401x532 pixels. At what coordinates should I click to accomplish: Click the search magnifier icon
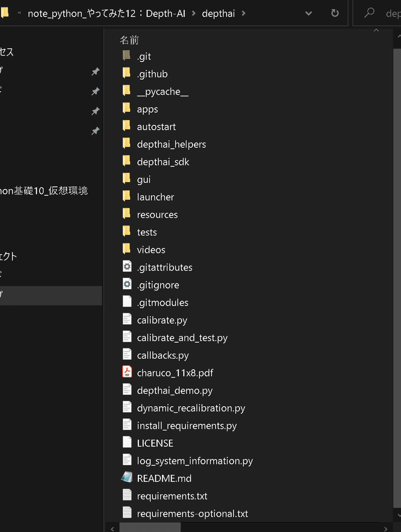369,13
